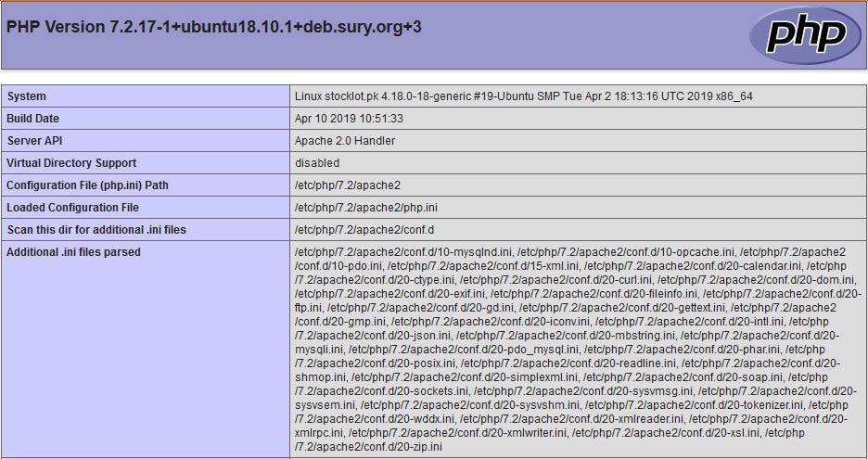Screen dimensions: 868x459
Task: Click the System row label
Action: tap(27, 96)
